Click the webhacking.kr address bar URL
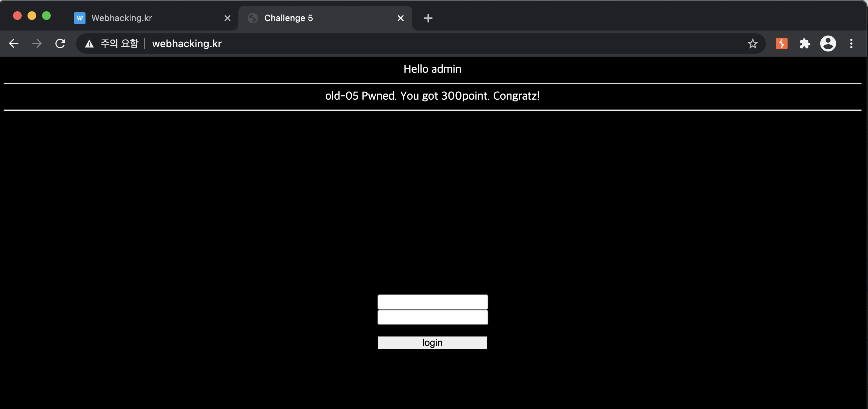The height and width of the screenshot is (409, 868). click(x=187, y=44)
